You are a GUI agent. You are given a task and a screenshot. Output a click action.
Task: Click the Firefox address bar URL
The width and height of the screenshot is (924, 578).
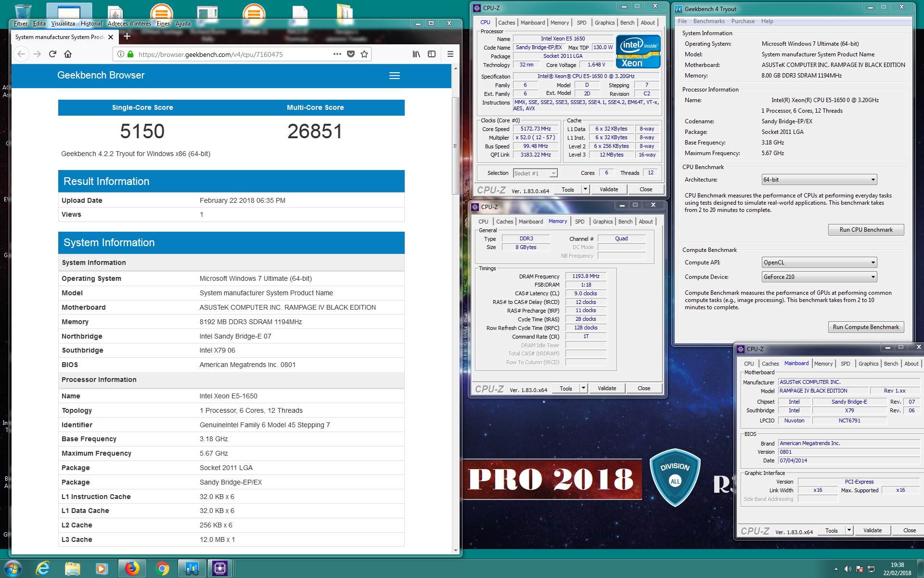point(210,54)
